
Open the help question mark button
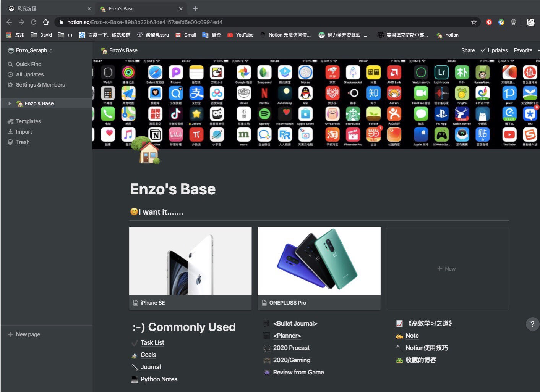pos(532,324)
